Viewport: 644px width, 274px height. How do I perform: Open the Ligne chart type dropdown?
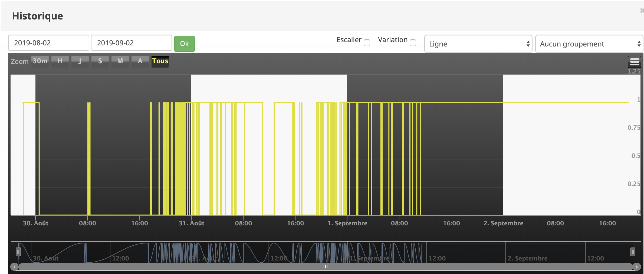478,44
